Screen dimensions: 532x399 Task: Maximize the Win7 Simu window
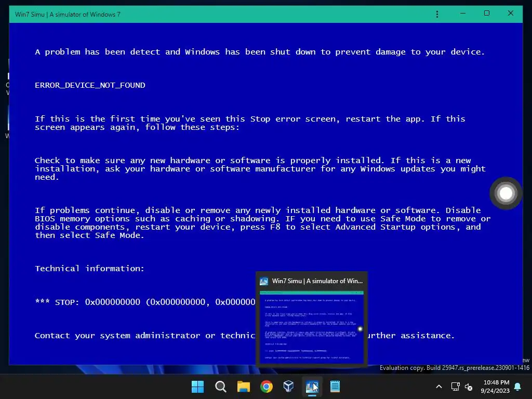[486, 14]
